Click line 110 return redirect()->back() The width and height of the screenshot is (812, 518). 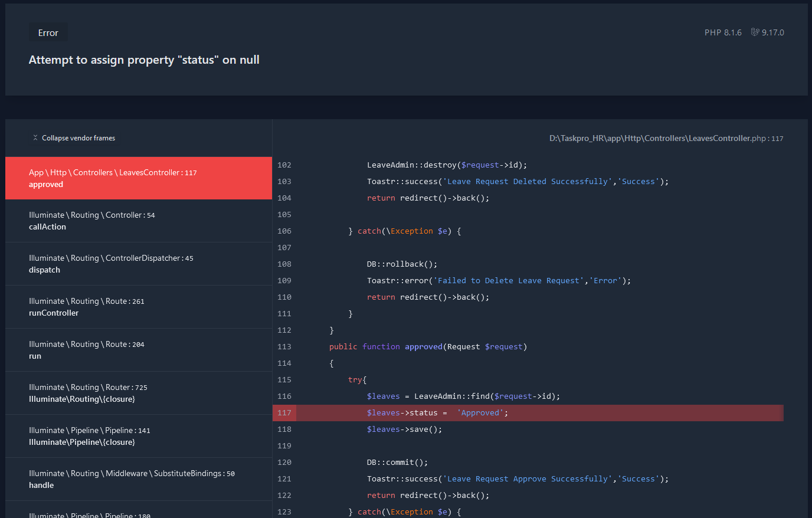pyautogui.click(x=428, y=297)
